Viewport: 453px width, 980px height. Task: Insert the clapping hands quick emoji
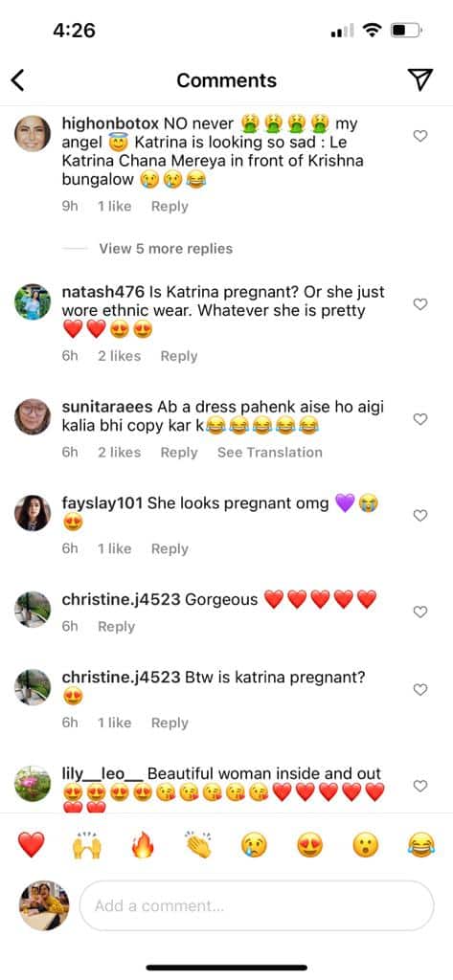click(198, 845)
